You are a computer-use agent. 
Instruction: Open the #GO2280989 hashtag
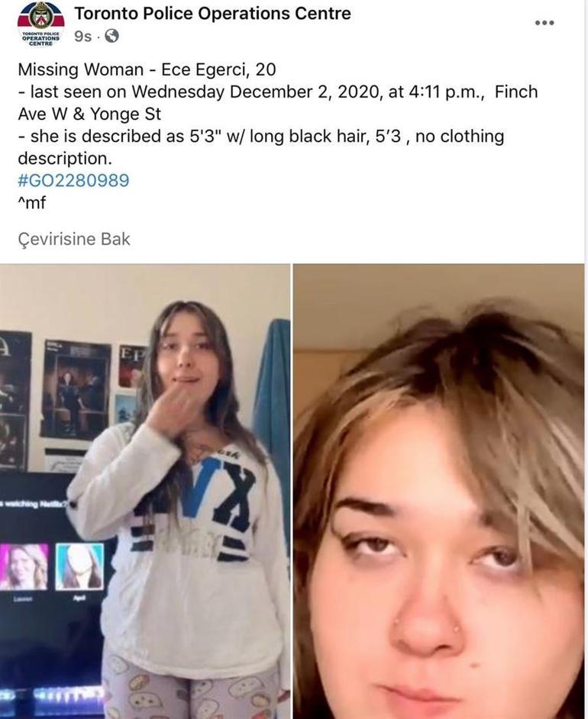[73, 180]
